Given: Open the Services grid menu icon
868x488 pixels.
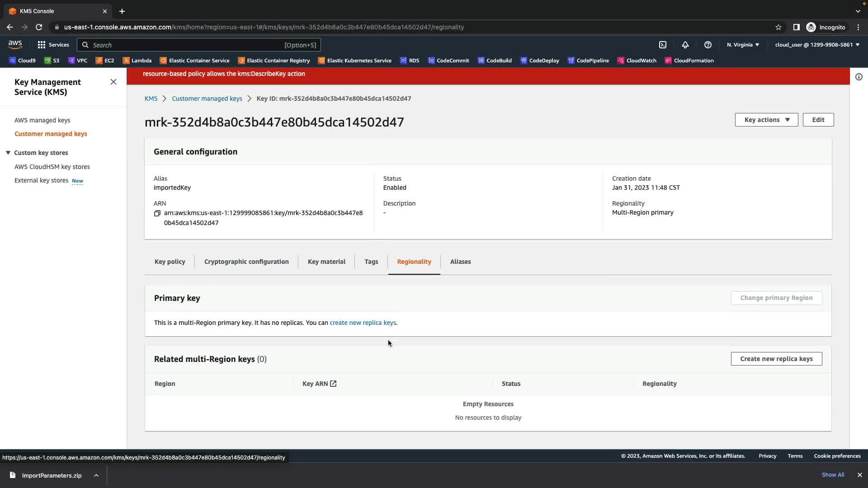Looking at the screenshot, I should pos(42,45).
